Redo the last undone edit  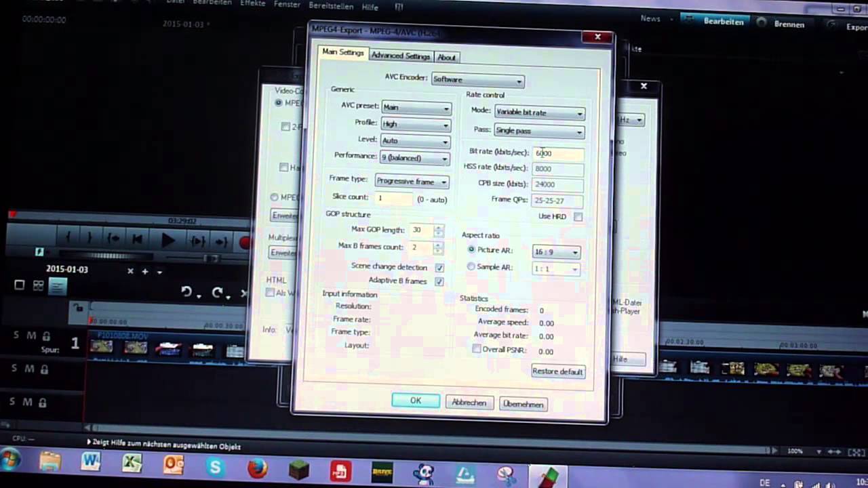tap(218, 293)
